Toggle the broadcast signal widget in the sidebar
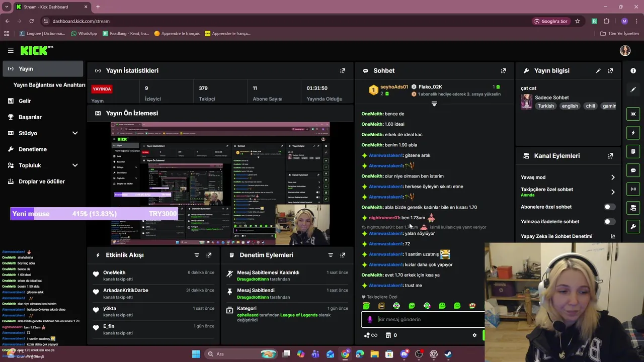The height and width of the screenshot is (362, 644). click(633, 189)
